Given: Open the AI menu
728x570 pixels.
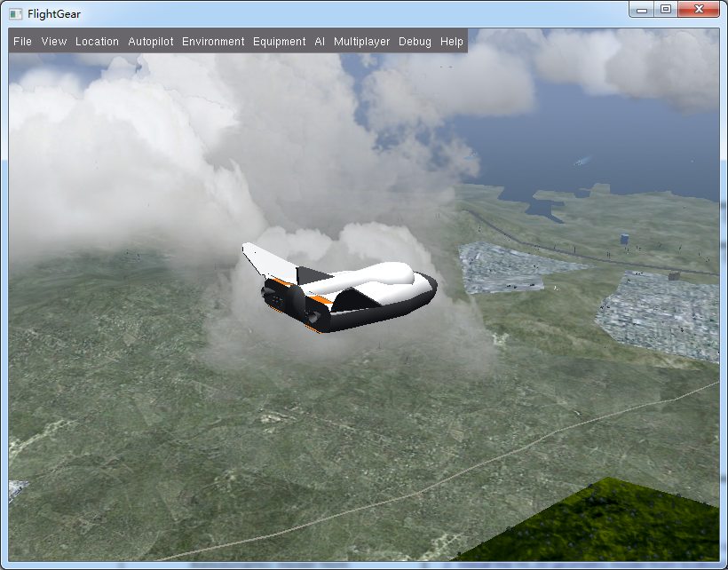Looking at the screenshot, I should [320, 42].
